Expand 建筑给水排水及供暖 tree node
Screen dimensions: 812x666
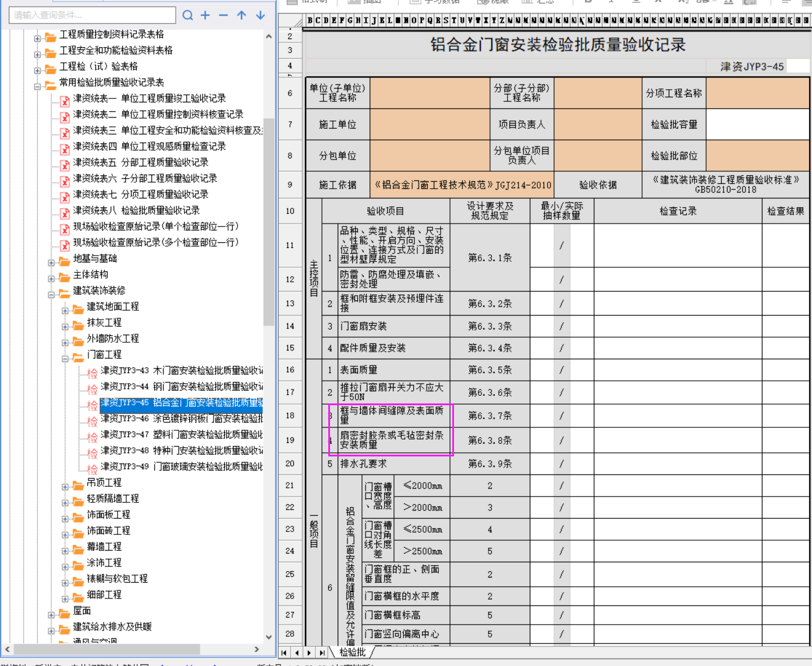point(51,631)
